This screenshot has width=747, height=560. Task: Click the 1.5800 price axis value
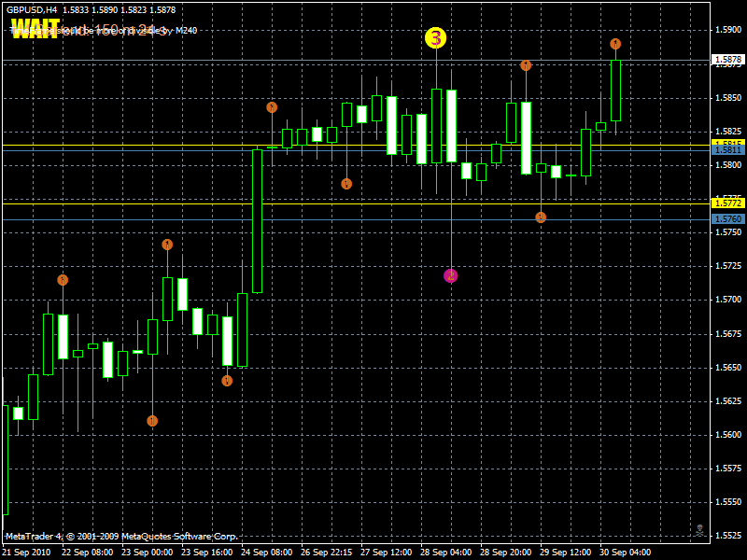[x=728, y=165]
